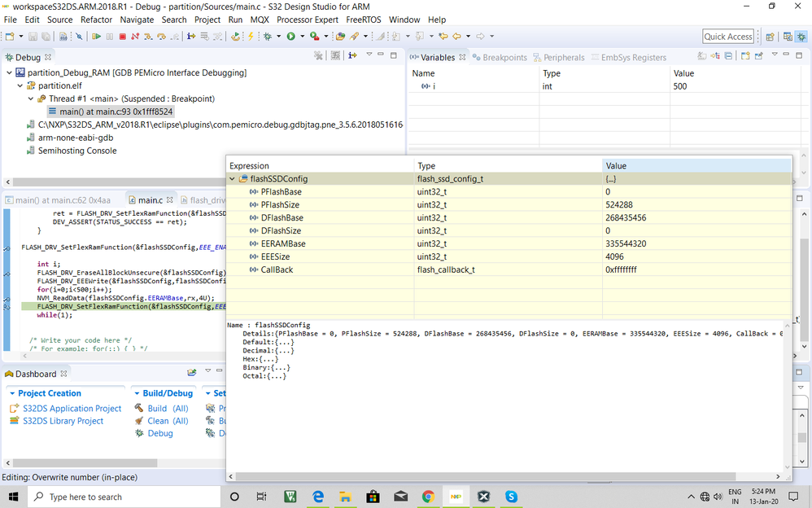Toggle Show Type Names in Variables view
The width and height of the screenshot is (812, 508).
[x=701, y=55]
